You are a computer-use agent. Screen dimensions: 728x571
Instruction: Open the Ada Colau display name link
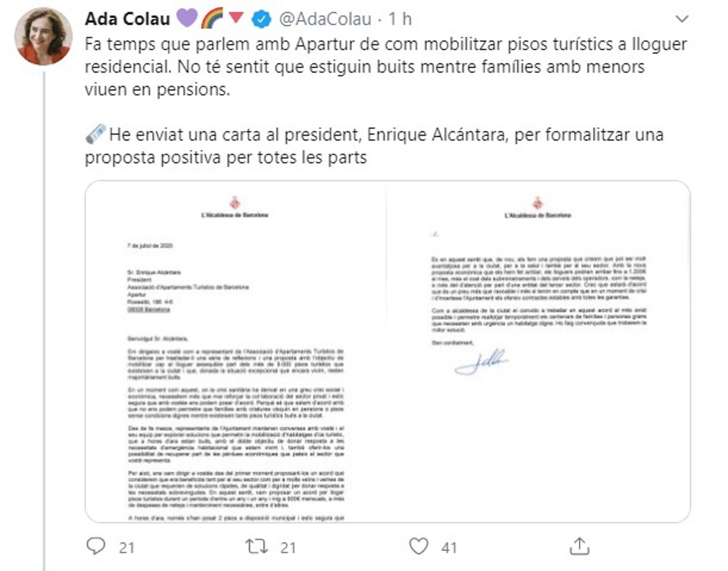[x=128, y=19]
